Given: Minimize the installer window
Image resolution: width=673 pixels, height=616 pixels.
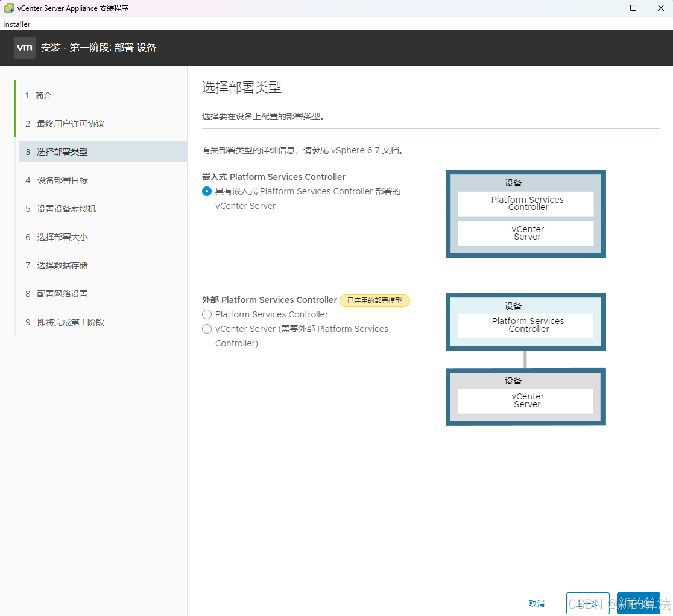Looking at the screenshot, I should (606, 8).
